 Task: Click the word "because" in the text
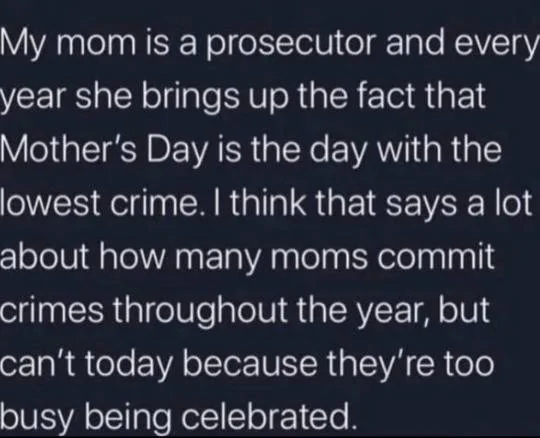click(250, 364)
